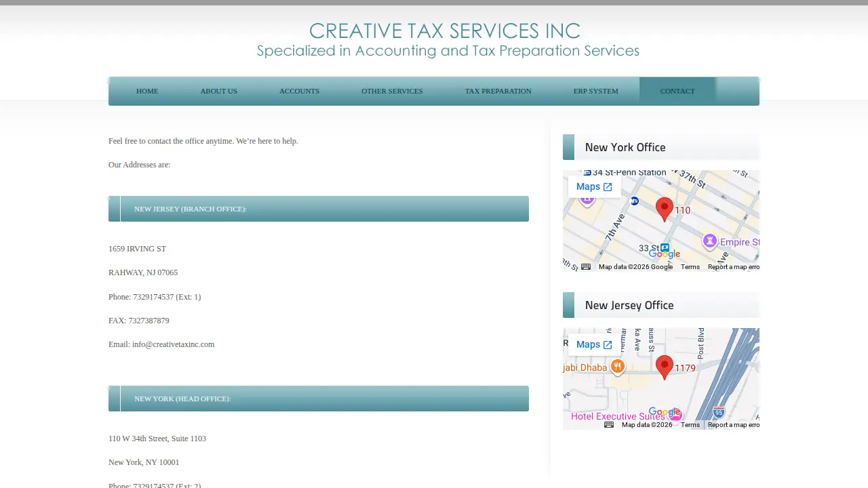Click the Jabi Dhaba restaurant marker
The width and height of the screenshot is (868, 488).
(x=617, y=367)
